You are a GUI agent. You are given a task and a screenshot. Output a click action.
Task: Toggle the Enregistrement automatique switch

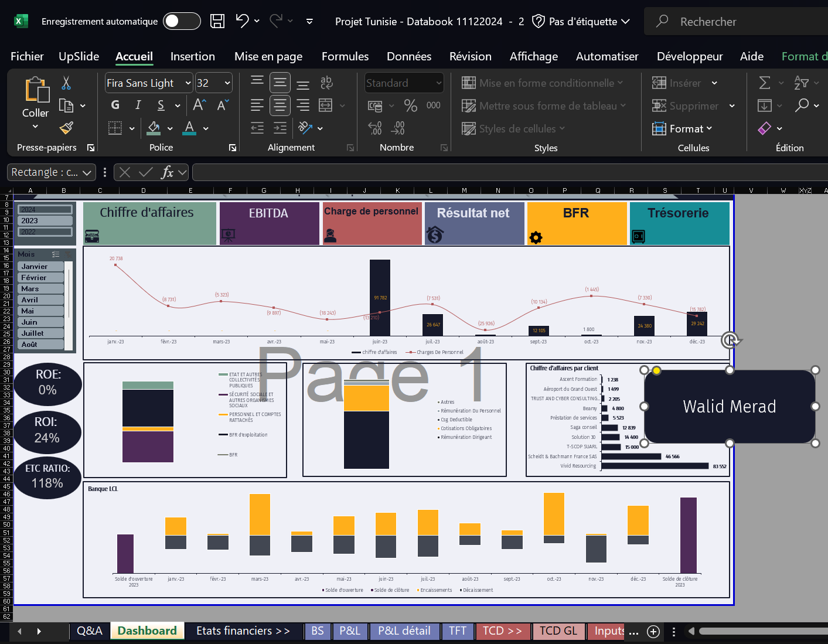pos(182,21)
